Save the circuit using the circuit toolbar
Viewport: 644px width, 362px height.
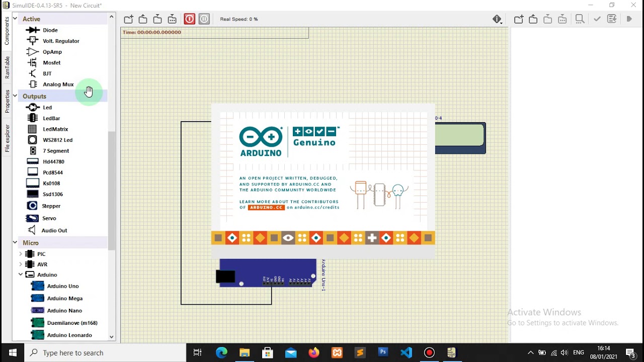(157, 19)
